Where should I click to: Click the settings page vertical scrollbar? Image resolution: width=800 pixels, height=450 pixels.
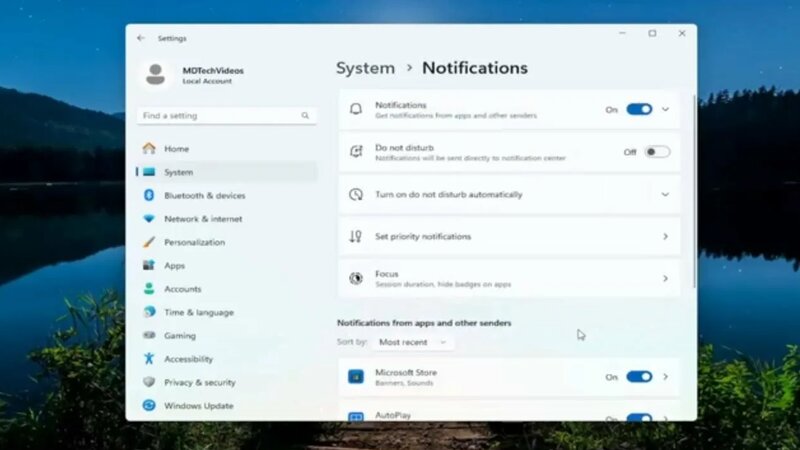click(694, 191)
